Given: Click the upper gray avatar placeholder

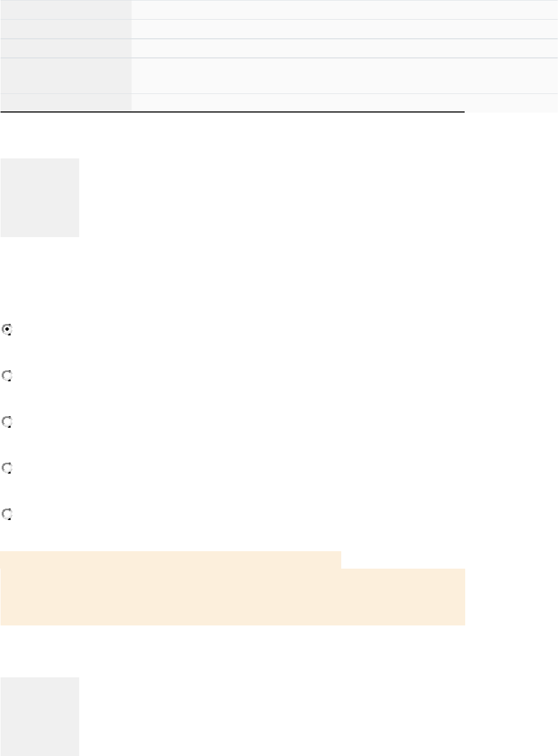Looking at the screenshot, I should pyautogui.click(x=39, y=198).
